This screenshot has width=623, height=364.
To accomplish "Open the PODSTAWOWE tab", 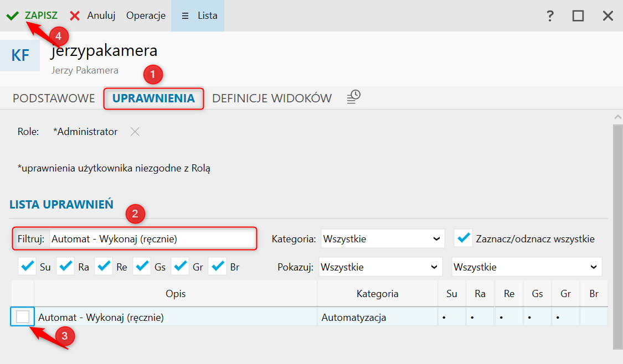I will click(54, 98).
